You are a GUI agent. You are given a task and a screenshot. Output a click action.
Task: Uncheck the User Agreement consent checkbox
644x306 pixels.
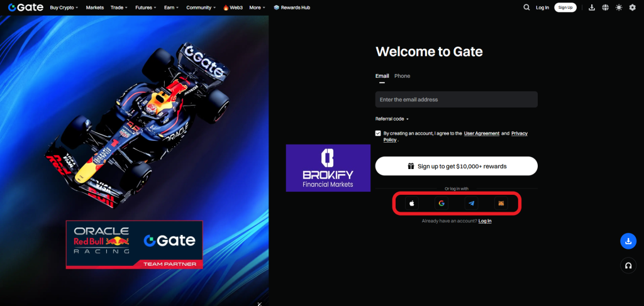point(378,133)
